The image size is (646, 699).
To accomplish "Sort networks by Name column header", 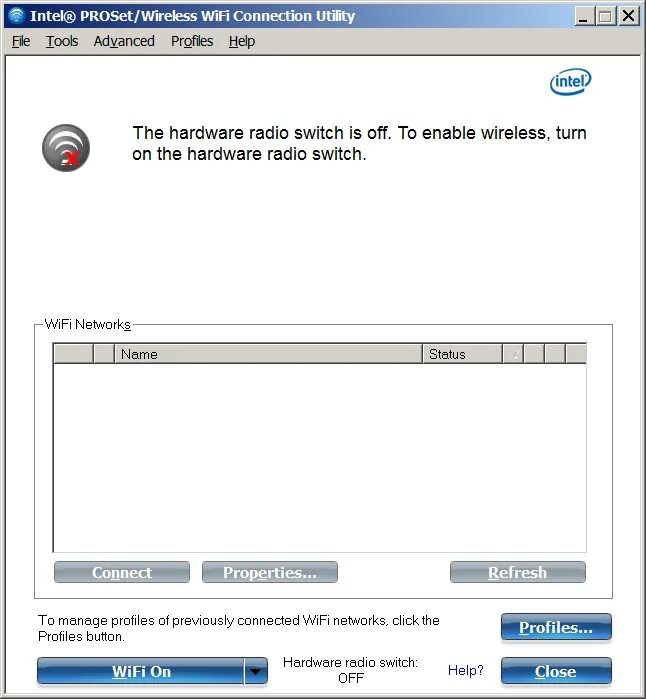I will pyautogui.click(x=268, y=354).
